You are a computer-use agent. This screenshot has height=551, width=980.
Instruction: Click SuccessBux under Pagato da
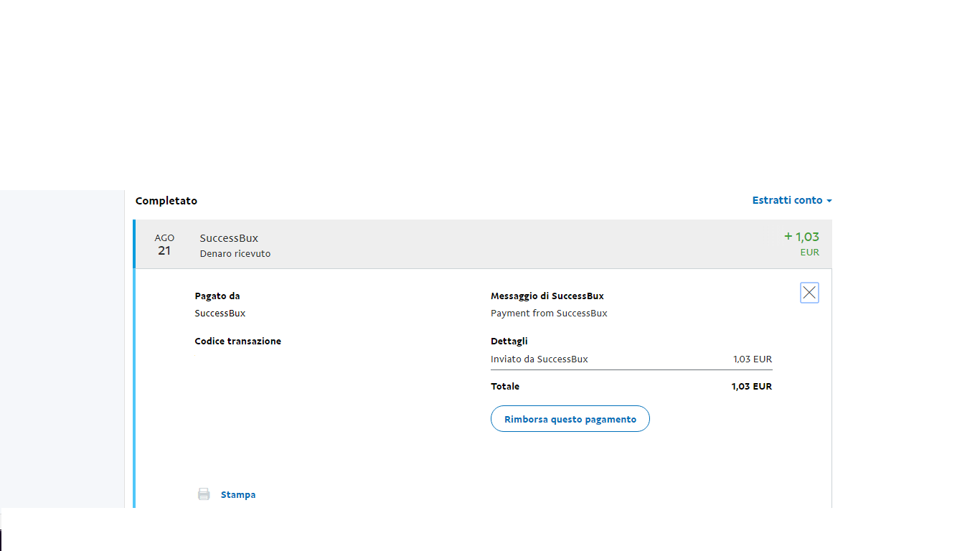pyautogui.click(x=220, y=314)
